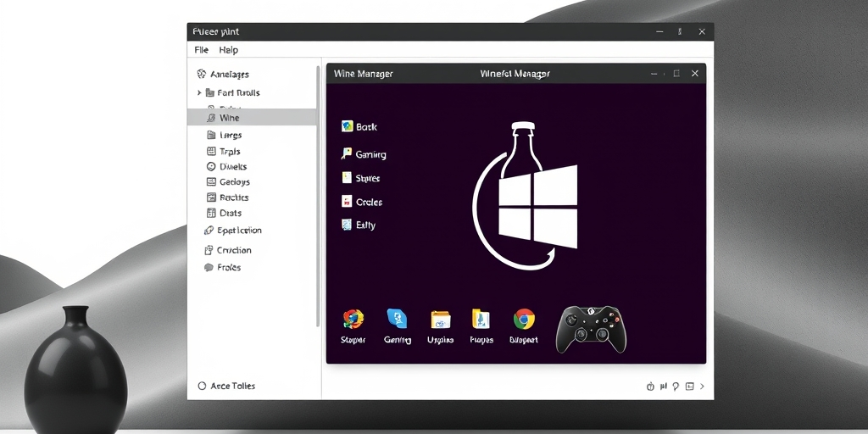Click the sidebar vertical scrollbar
Image resolution: width=868 pixels, height=434 pixels.
[319, 196]
